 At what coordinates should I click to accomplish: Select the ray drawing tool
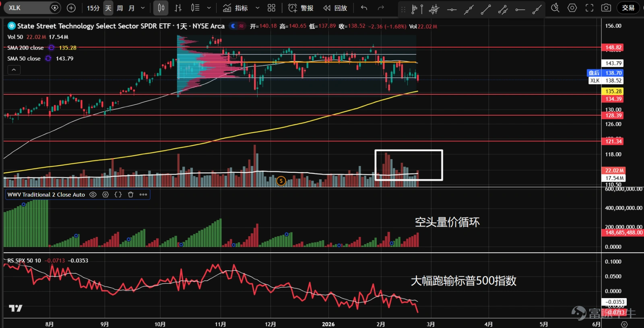(x=537, y=9)
